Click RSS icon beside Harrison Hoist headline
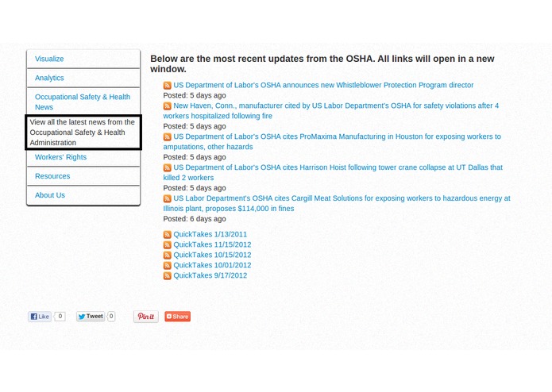The height and width of the screenshot is (392, 552). pos(168,167)
